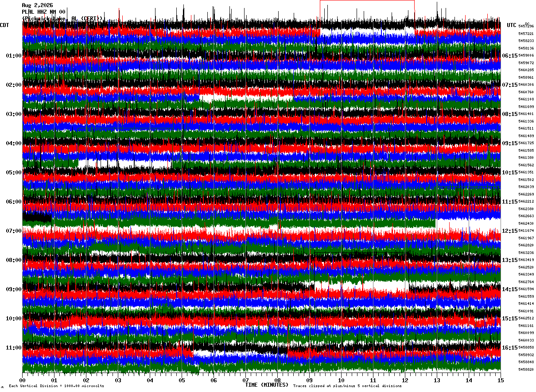
Task: Click the CDT time label "03:00"
Action: (14, 114)
